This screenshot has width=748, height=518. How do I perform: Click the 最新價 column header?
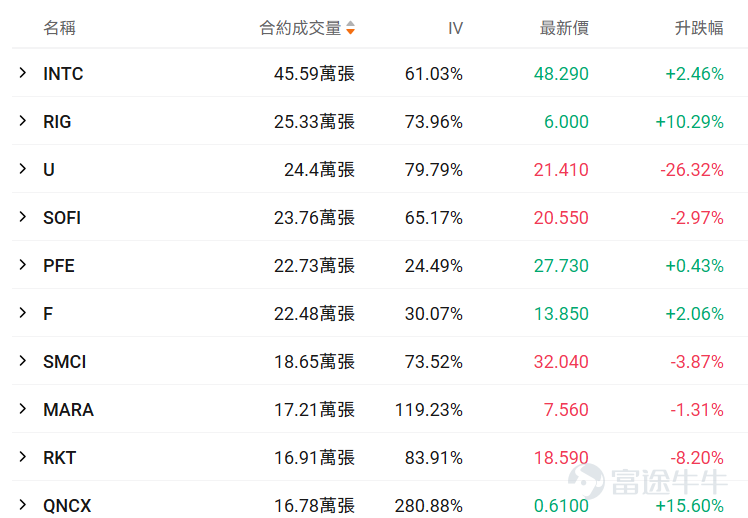coord(564,28)
